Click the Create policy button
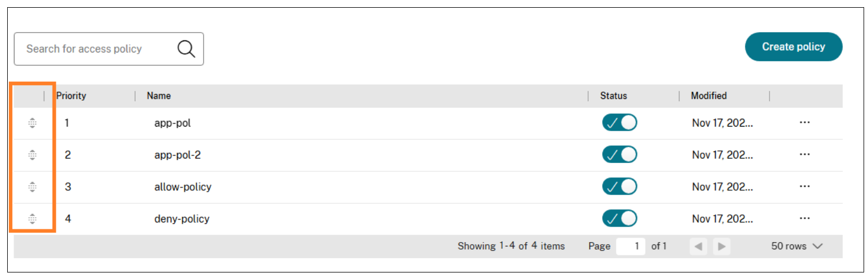The width and height of the screenshot is (868, 278). 793,47
